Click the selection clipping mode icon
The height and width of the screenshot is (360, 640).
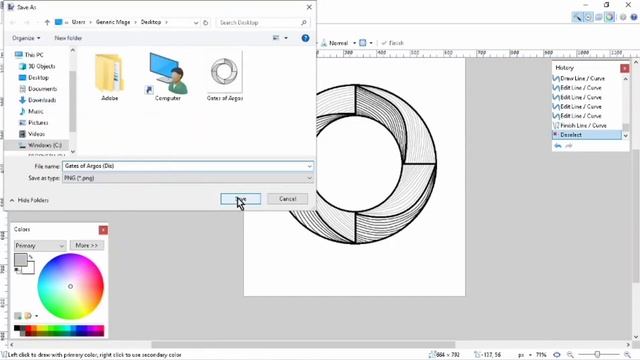pyautogui.click(x=362, y=42)
